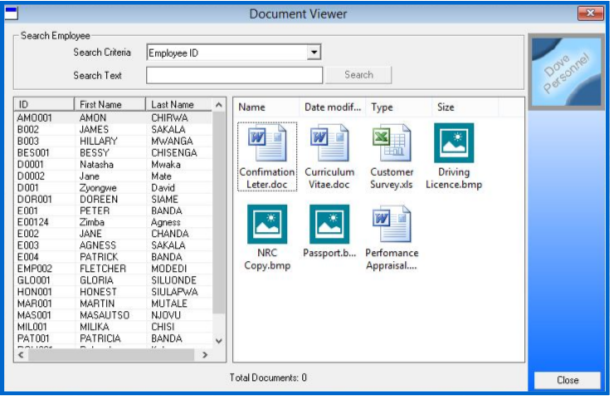Click the horizontal scroll left arrow
Viewport: 610px width, 396px height.
coord(21,355)
